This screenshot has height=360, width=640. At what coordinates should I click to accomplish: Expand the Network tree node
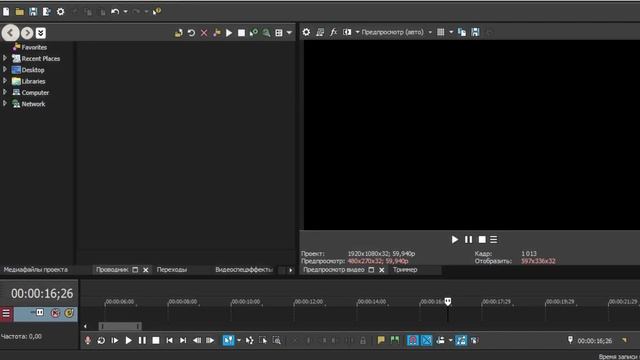(x=5, y=104)
